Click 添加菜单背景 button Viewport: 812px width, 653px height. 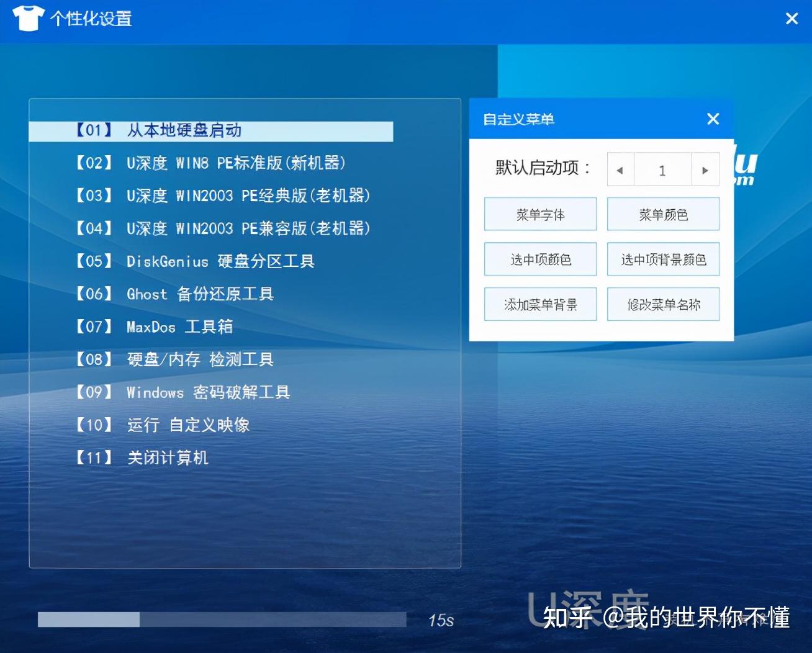(x=540, y=304)
